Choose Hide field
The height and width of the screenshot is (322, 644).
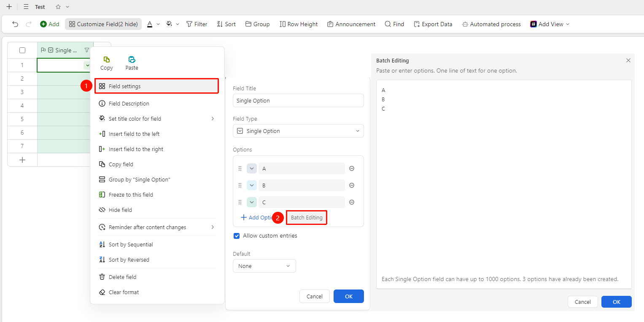click(x=157, y=210)
